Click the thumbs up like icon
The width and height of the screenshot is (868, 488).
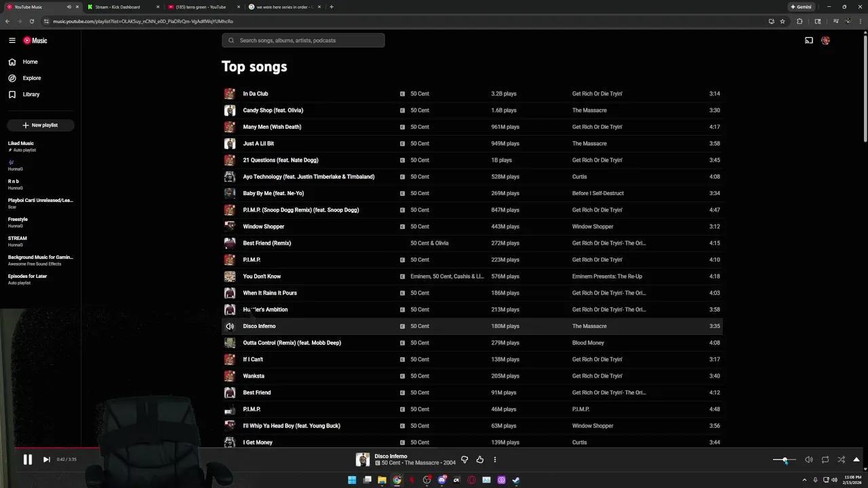click(x=479, y=460)
